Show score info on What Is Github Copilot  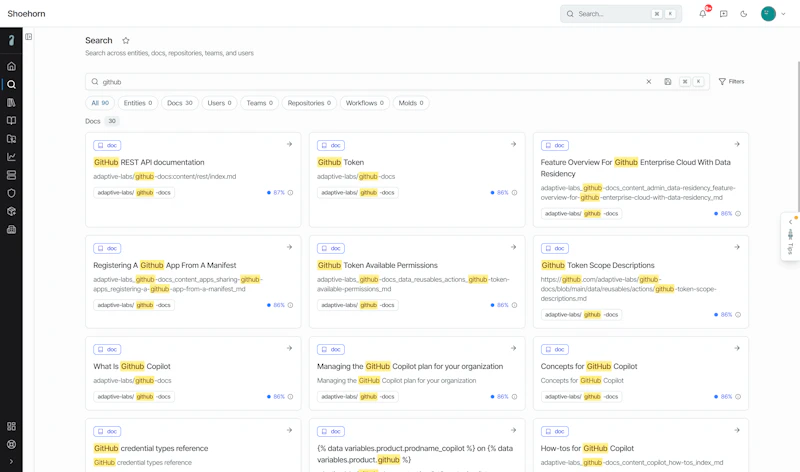coord(290,397)
